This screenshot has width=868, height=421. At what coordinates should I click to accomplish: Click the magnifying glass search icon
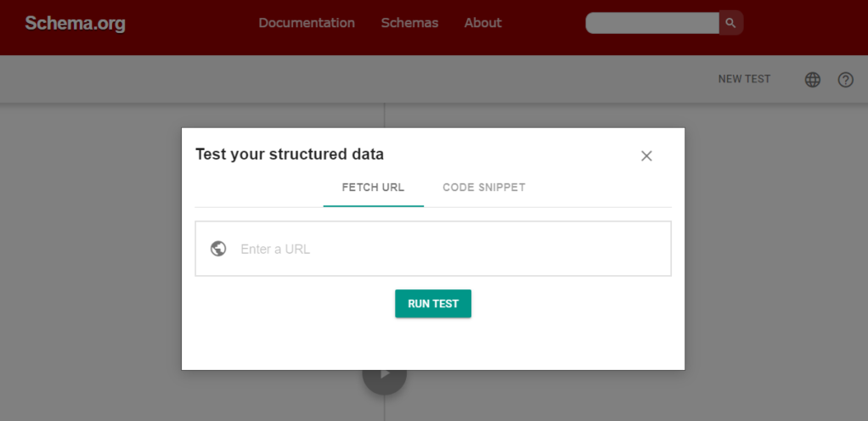tap(730, 23)
